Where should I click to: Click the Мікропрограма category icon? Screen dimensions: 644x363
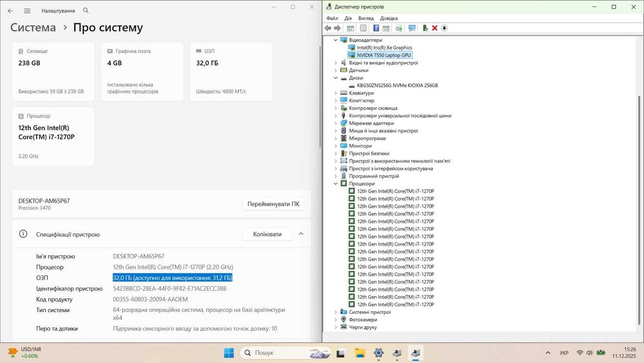pyautogui.click(x=344, y=138)
